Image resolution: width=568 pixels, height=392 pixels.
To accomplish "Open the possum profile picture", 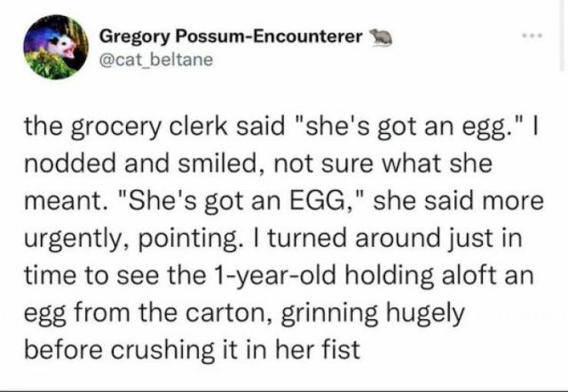I will click(x=56, y=47).
